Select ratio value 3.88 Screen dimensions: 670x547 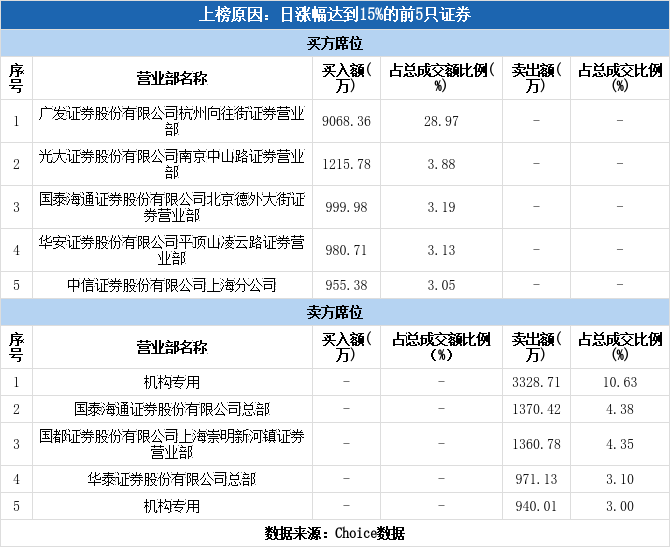(x=441, y=164)
